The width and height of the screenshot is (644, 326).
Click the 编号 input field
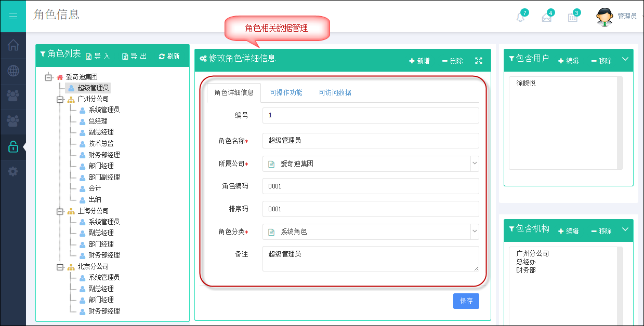point(371,115)
